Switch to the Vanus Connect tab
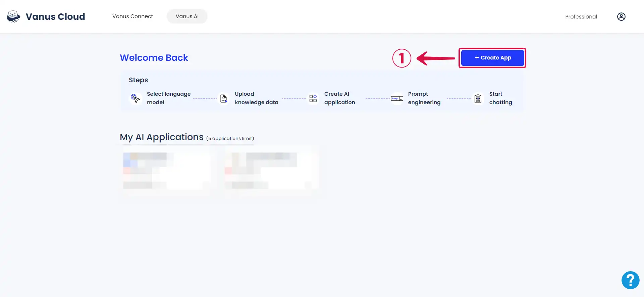The width and height of the screenshot is (644, 297). [x=132, y=16]
